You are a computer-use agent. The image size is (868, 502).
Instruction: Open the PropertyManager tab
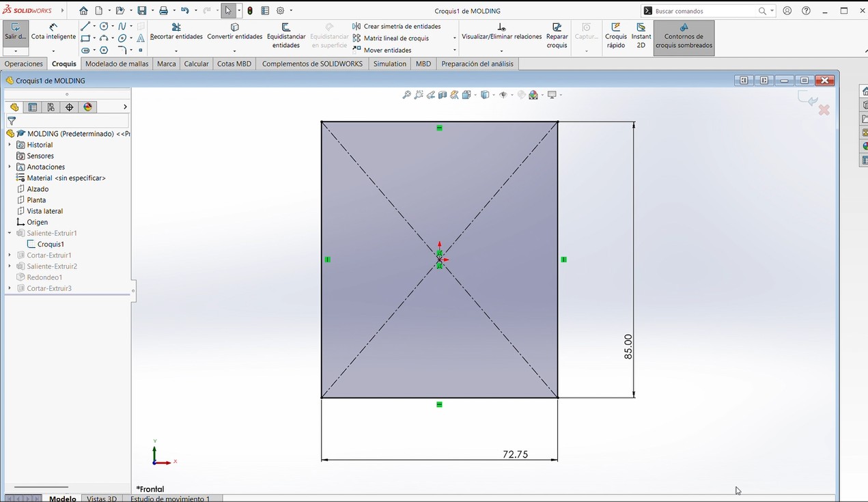coord(32,107)
